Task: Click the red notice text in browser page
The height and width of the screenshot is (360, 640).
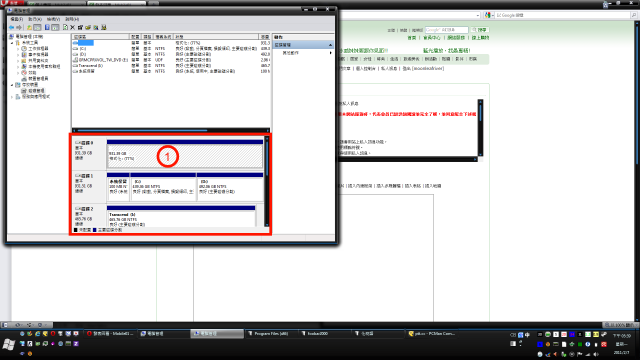Action: [407, 114]
